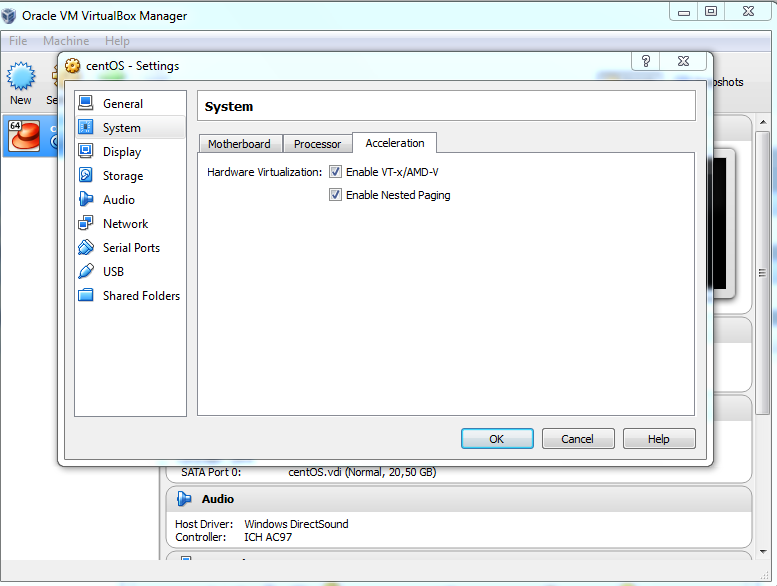The height and width of the screenshot is (586, 777).
Task: Click the ICH AC97 controller value
Action: 268,537
